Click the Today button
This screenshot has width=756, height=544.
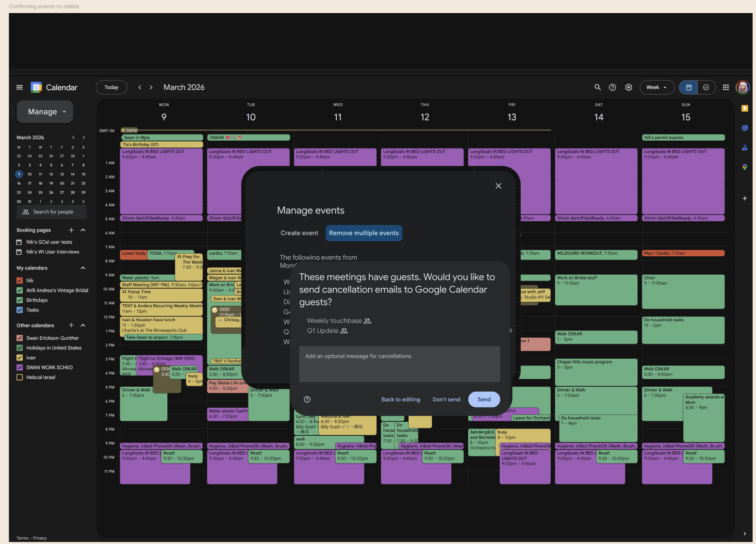click(x=112, y=87)
